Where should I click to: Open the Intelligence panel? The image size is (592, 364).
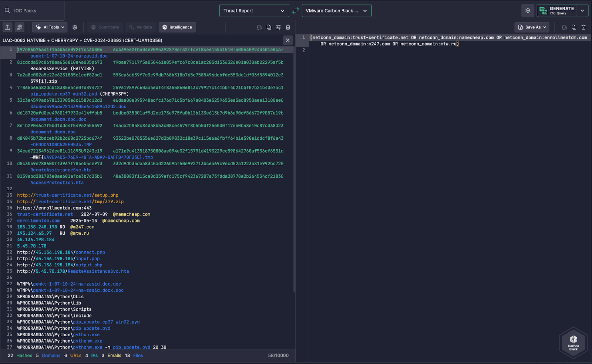[x=177, y=27]
